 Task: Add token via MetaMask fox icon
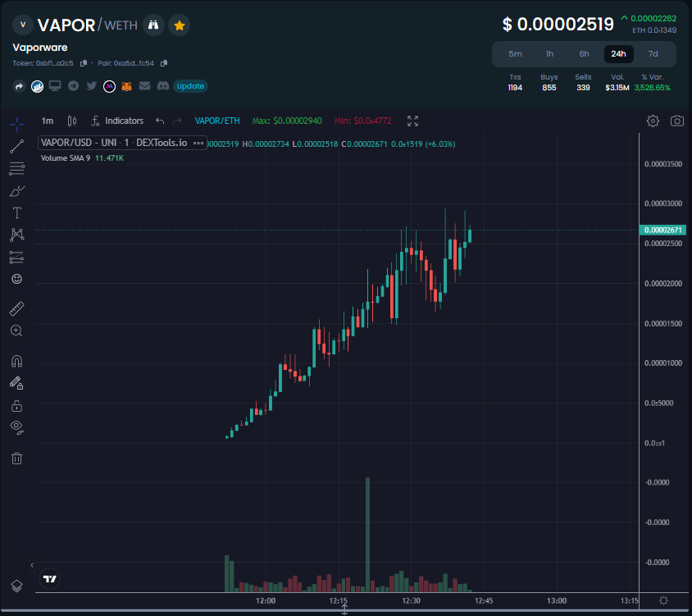126,86
